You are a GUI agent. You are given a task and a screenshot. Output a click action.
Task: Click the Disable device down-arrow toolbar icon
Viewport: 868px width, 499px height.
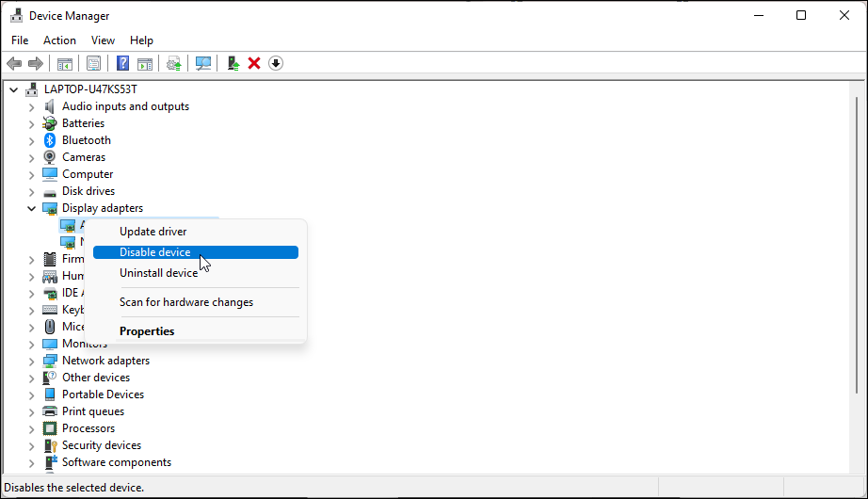click(276, 64)
